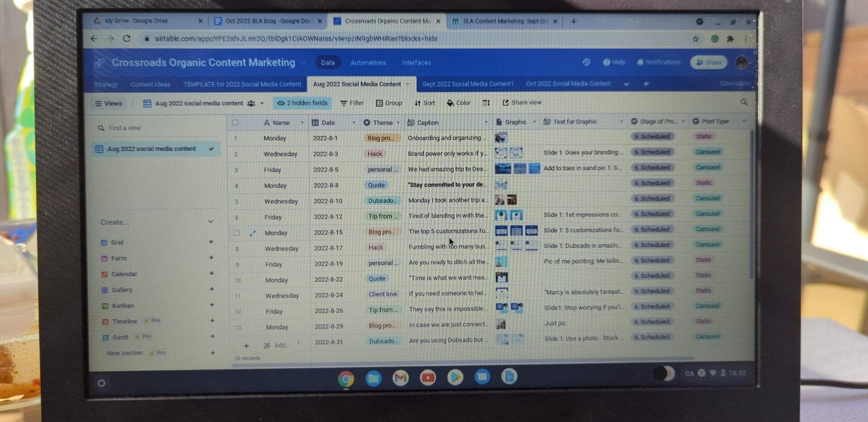The image size is (868, 422).
Task: Open the Name column dropdown arrow
Action: click(x=302, y=123)
